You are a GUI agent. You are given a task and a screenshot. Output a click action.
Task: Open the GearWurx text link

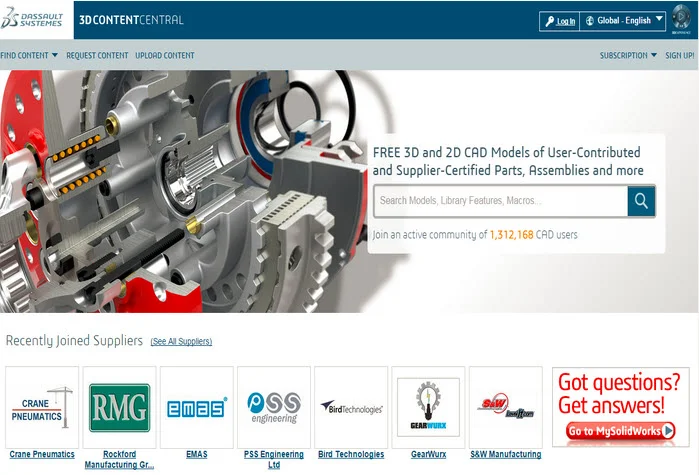tap(428, 454)
